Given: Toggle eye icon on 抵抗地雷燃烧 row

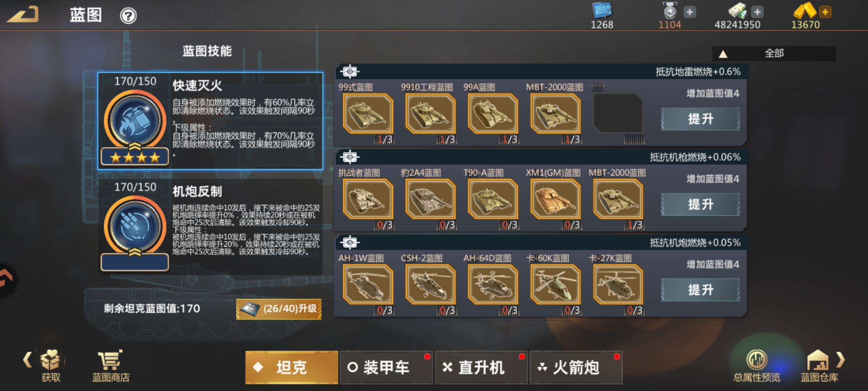Looking at the screenshot, I should tap(350, 72).
